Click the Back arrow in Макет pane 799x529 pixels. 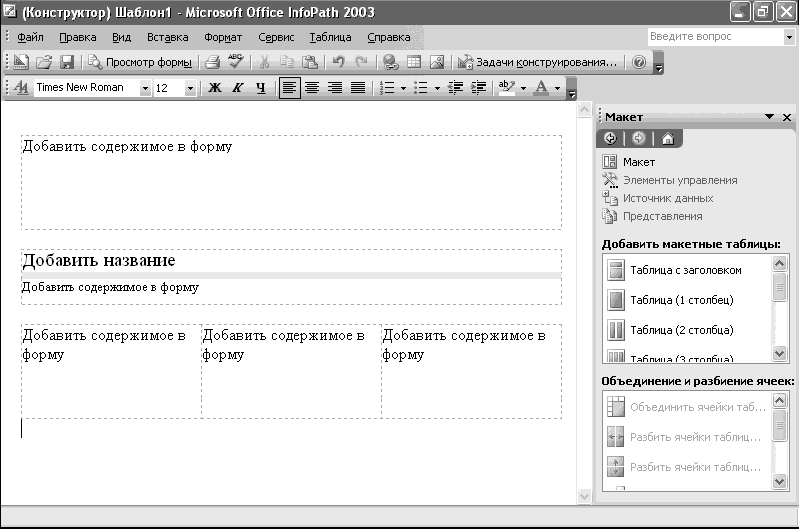[610, 138]
